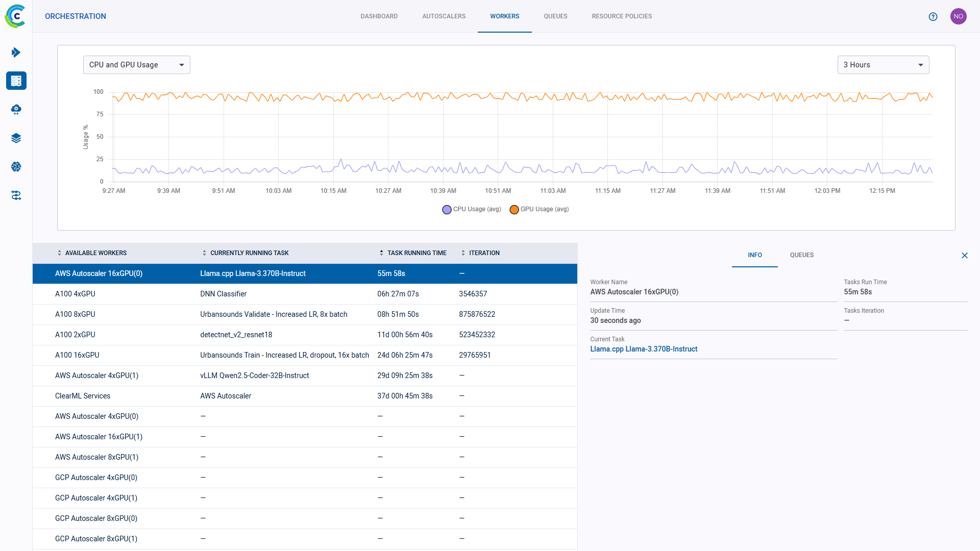
Task: Toggle the CPU Usage (avg) legend item
Action: [471, 209]
